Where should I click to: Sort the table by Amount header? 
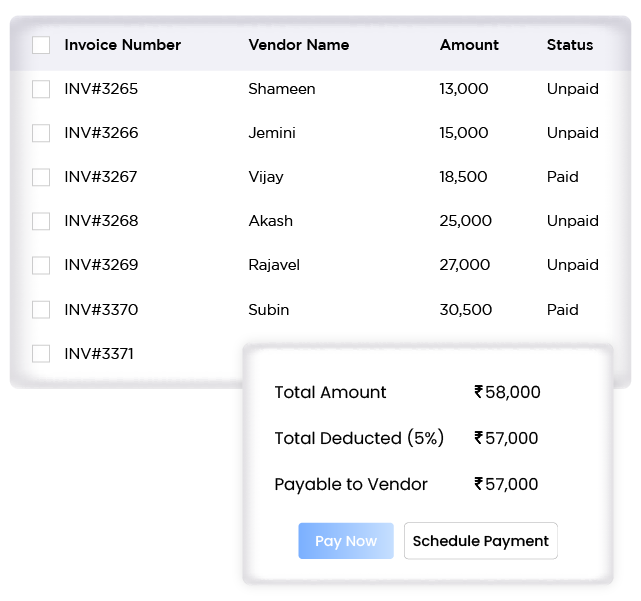coord(469,45)
